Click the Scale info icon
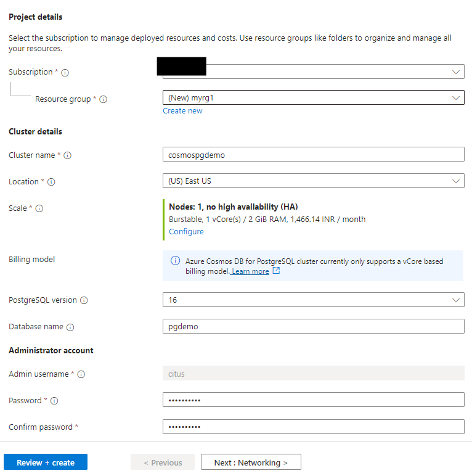472x476 pixels. [x=39, y=208]
